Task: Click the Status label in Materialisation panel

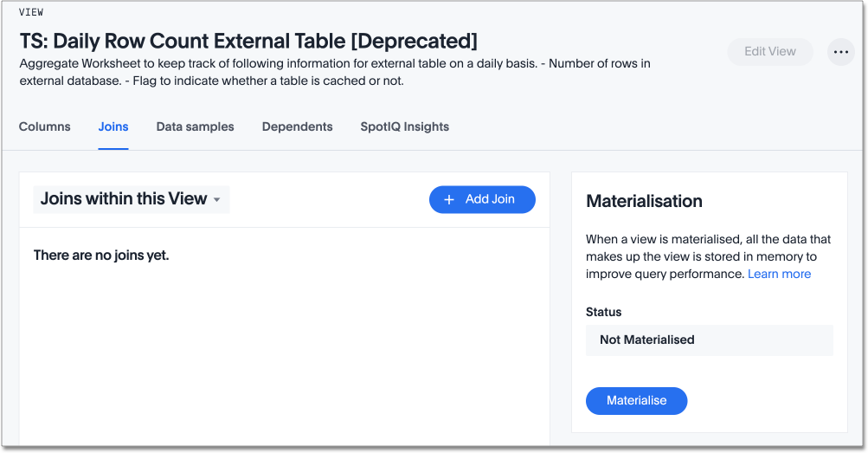Action: click(x=603, y=312)
